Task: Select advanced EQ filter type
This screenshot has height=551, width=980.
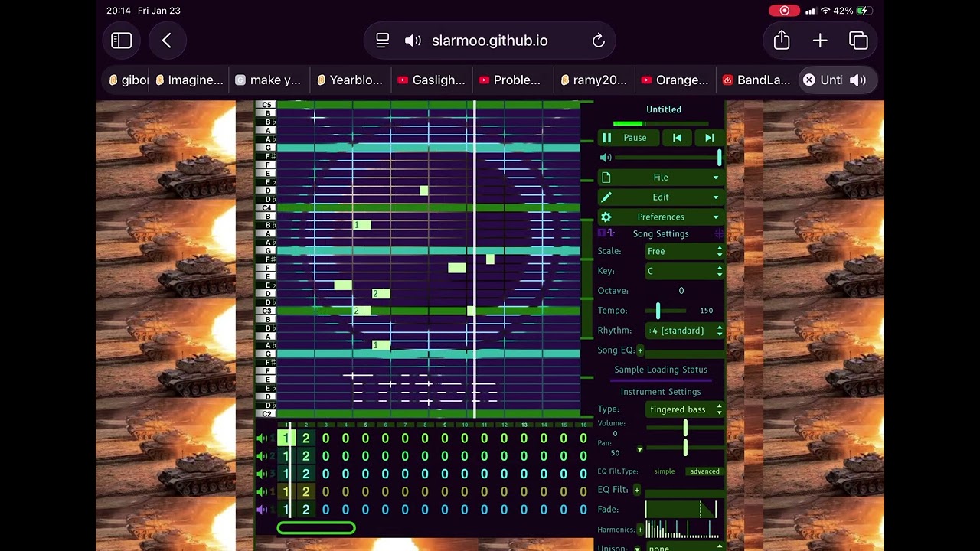Action: [x=704, y=471]
